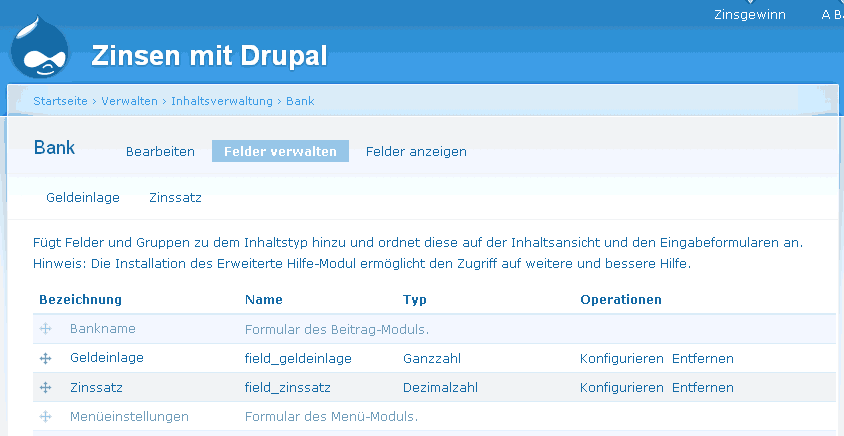This screenshot has width=844, height=436.
Task: Go to Startseite in the breadcrumb
Action: point(62,101)
